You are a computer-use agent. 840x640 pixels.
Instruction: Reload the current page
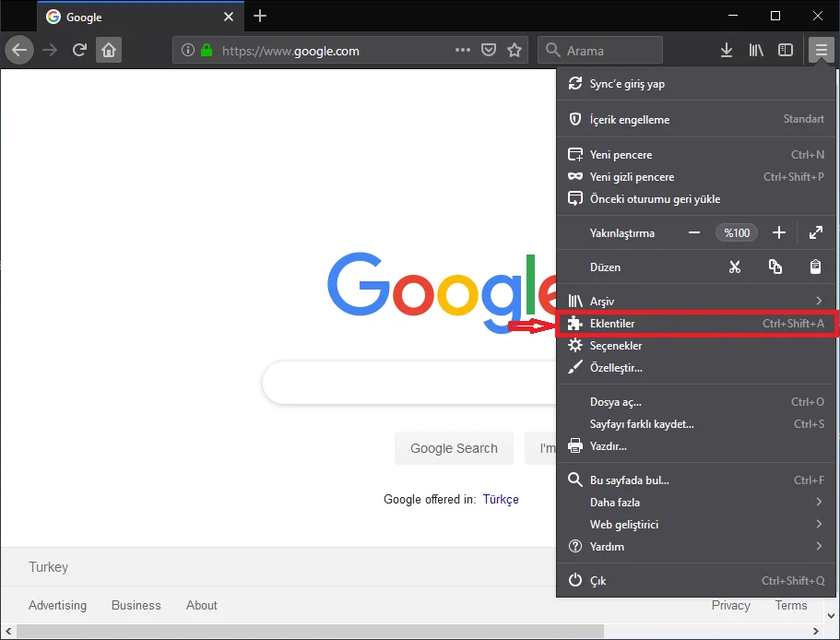point(79,50)
